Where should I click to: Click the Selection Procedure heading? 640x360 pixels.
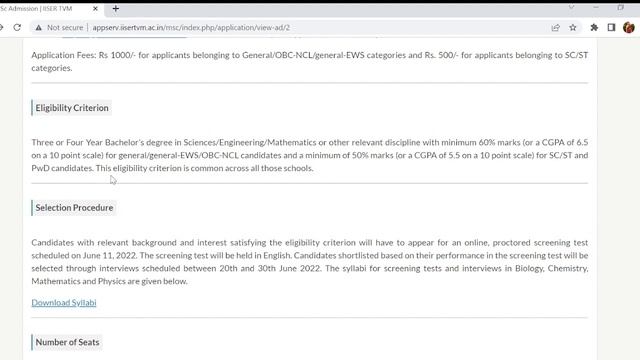coord(74,207)
